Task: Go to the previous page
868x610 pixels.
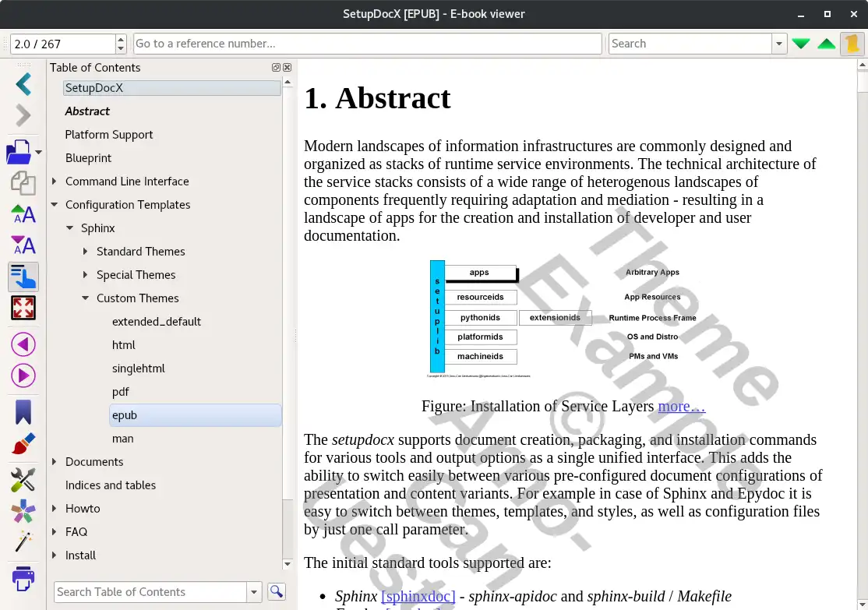Action: tap(23, 345)
